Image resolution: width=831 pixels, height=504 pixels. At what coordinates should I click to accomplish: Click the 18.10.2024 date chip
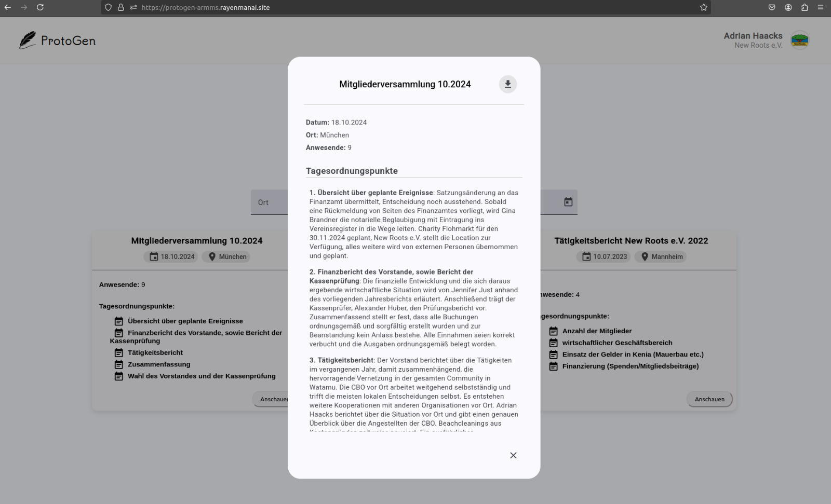[171, 256]
